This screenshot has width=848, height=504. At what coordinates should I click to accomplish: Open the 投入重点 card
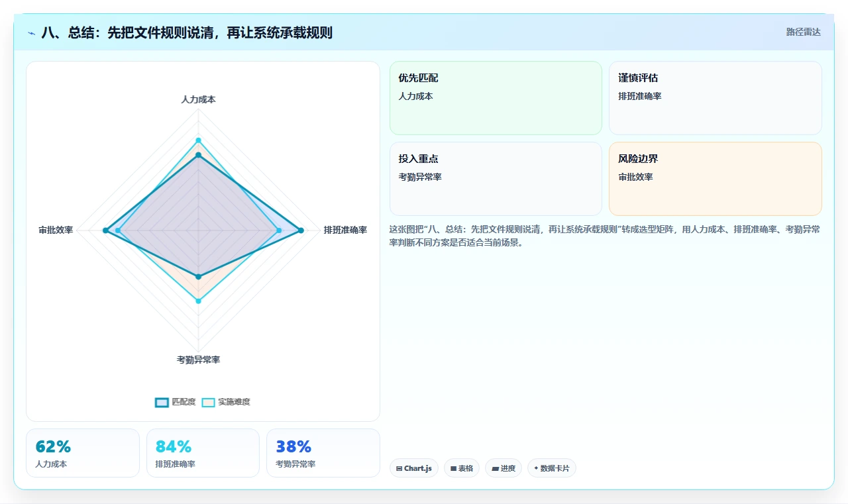pyautogui.click(x=496, y=179)
